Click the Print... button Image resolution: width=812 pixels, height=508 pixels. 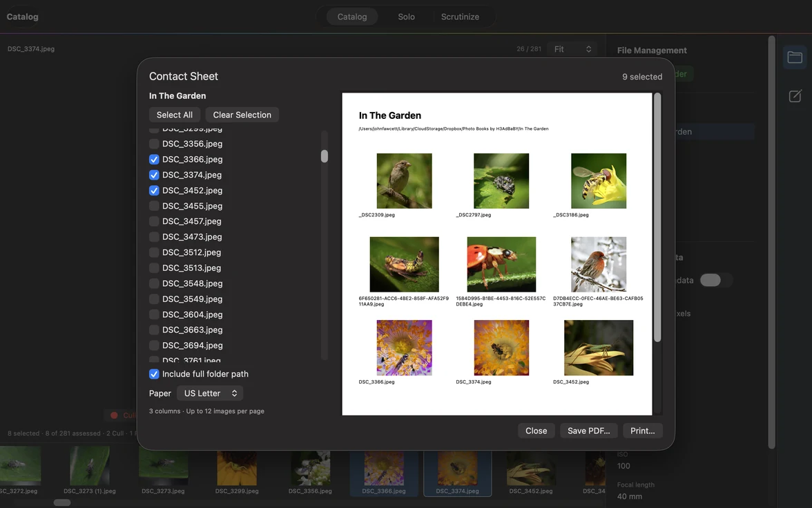[x=643, y=431]
